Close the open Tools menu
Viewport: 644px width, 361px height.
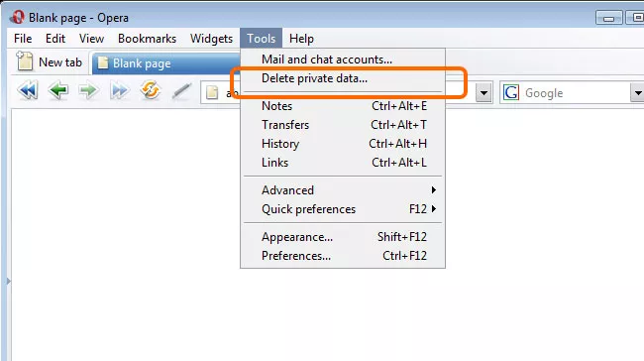point(262,39)
